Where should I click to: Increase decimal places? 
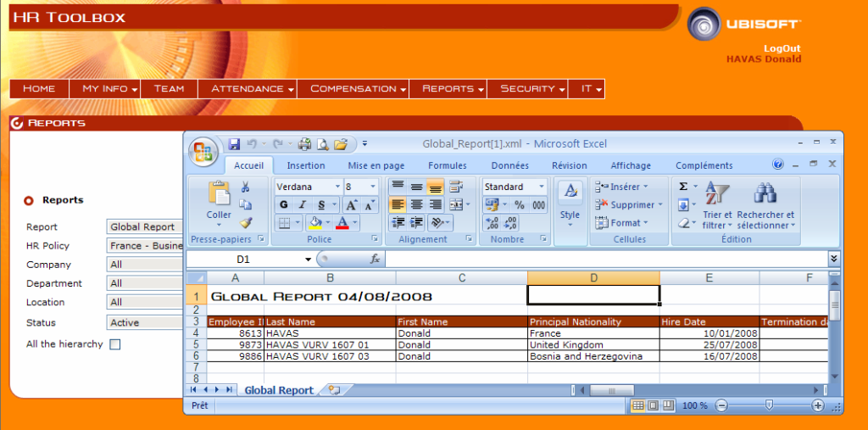492,223
